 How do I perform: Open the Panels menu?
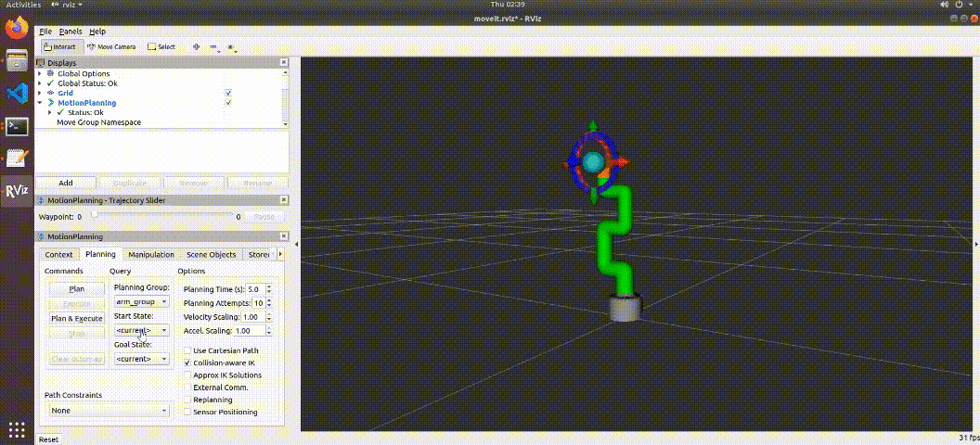click(x=71, y=32)
